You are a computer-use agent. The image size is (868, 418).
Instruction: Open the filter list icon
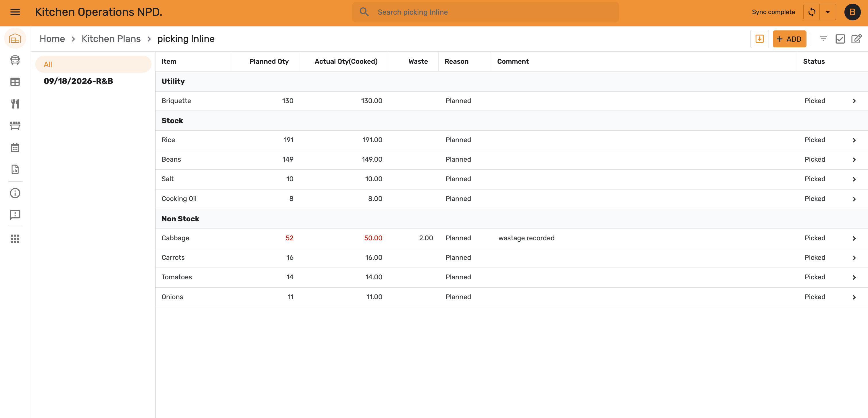(x=823, y=39)
